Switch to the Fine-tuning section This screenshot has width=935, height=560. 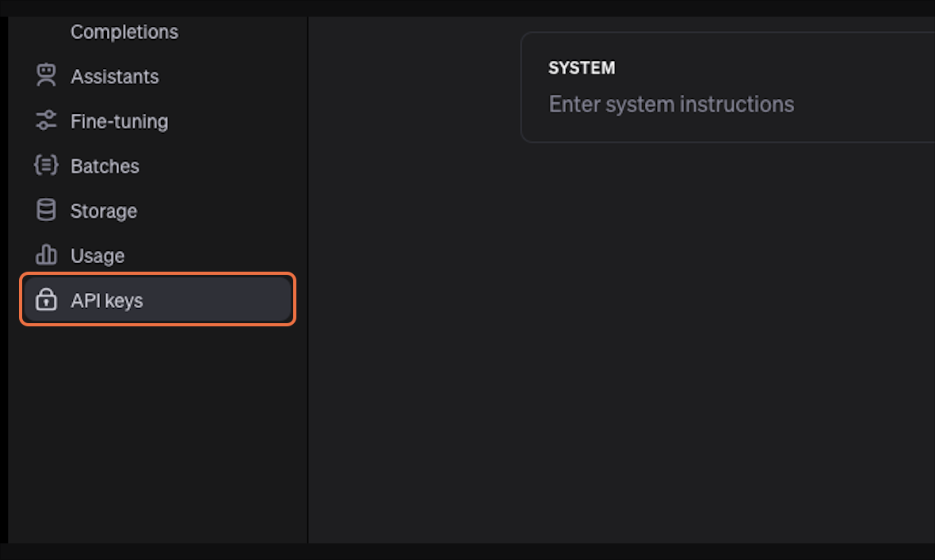[119, 120]
